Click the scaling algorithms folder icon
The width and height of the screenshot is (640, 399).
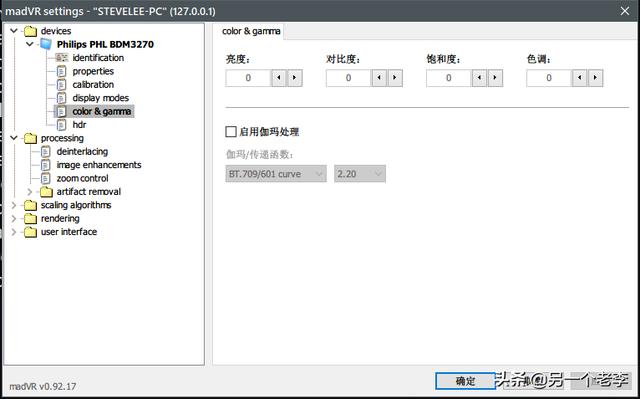coord(30,205)
